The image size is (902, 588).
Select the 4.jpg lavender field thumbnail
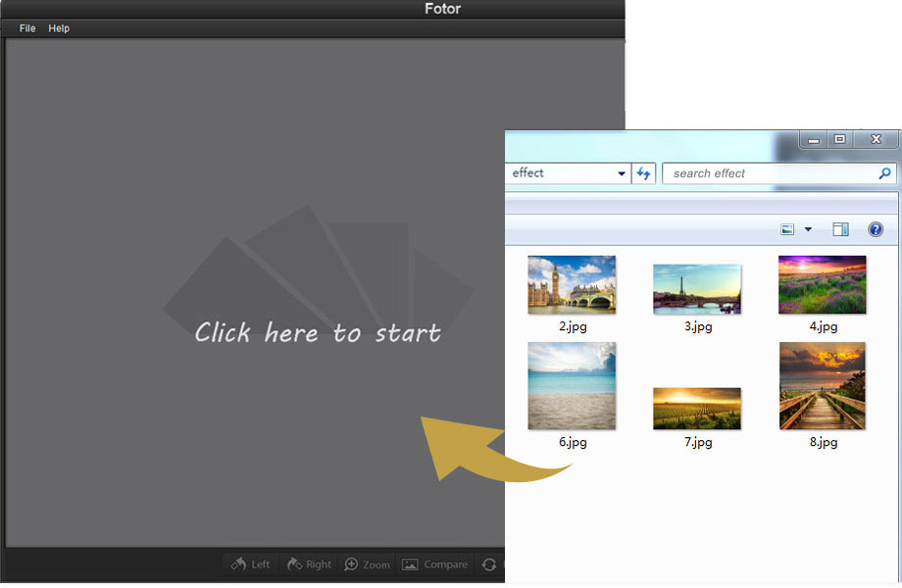click(x=822, y=284)
